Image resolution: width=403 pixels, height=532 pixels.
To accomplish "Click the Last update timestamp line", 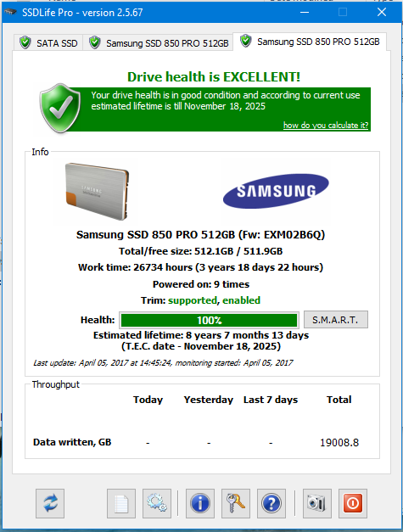I will point(163,363).
